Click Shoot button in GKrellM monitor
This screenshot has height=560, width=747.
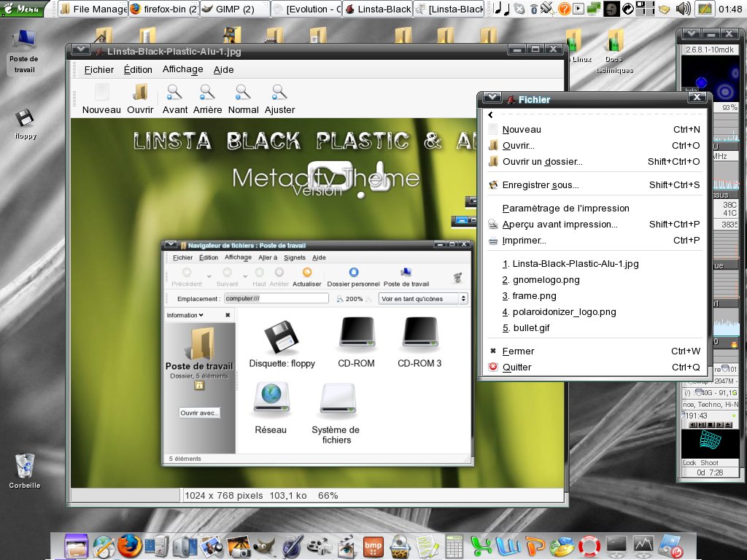709,462
